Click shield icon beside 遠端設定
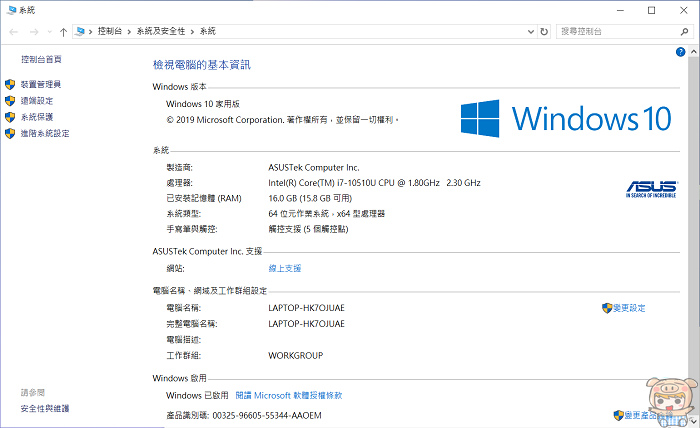This screenshot has height=428, width=700. tap(10, 101)
